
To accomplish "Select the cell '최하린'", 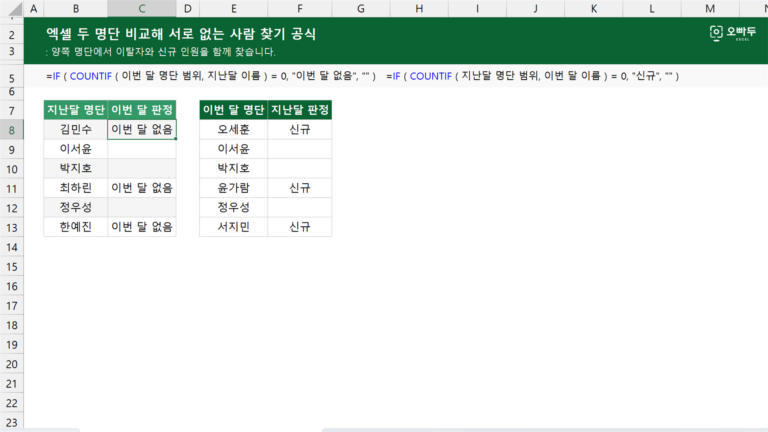I will 75,188.
